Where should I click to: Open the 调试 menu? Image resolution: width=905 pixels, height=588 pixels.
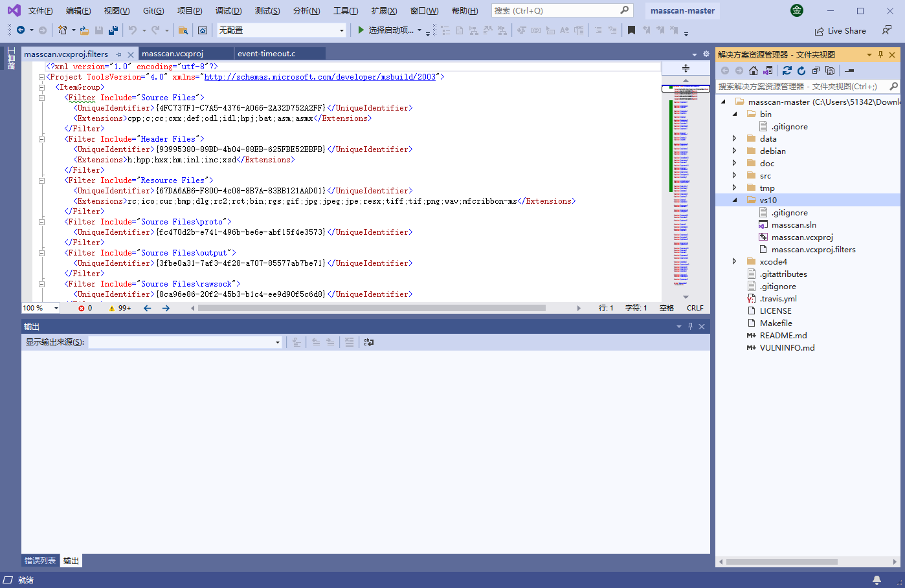(x=228, y=11)
